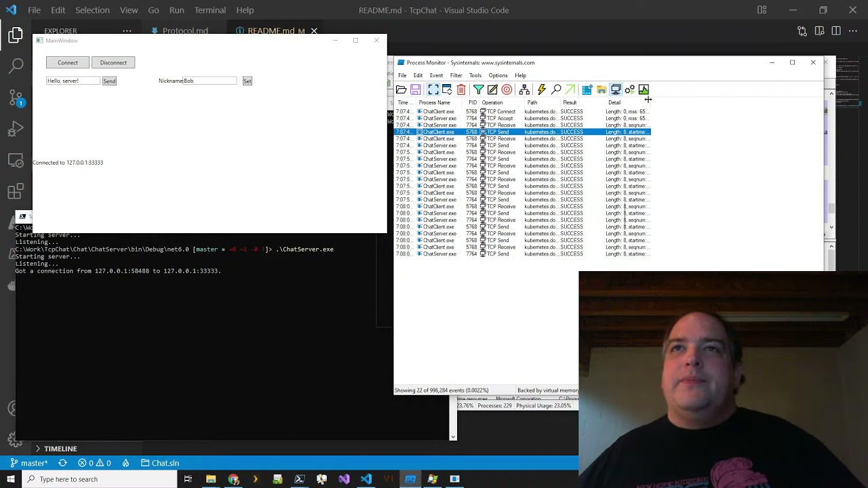Toggle registry activity display in Process Monitor
The width and height of the screenshot is (868, 488).
click(587, 89)
